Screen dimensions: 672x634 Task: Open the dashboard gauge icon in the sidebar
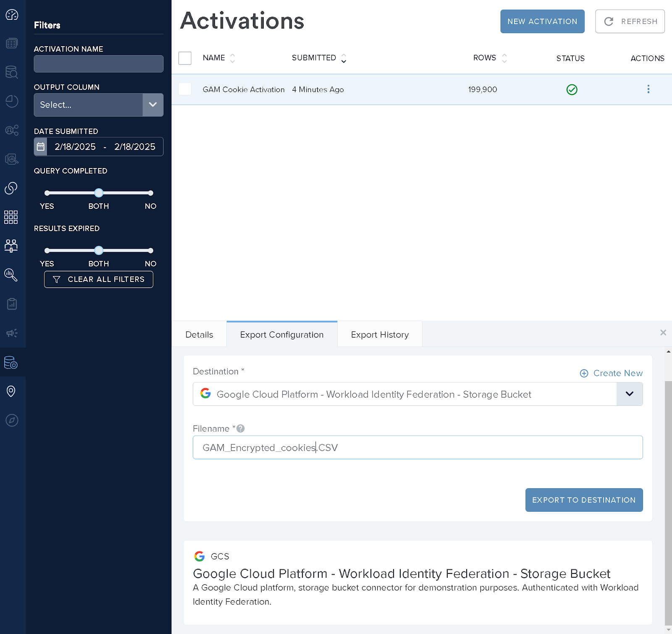click(12, 15)
